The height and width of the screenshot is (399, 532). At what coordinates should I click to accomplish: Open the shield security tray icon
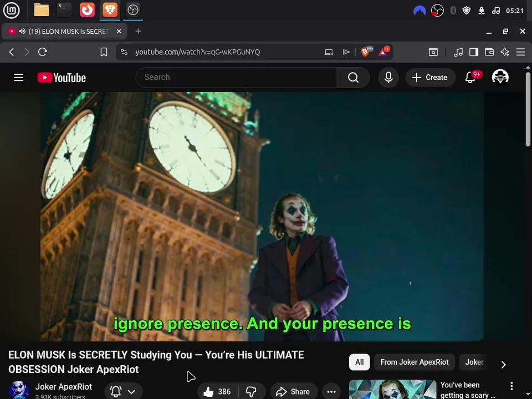[x=467, y=11]
